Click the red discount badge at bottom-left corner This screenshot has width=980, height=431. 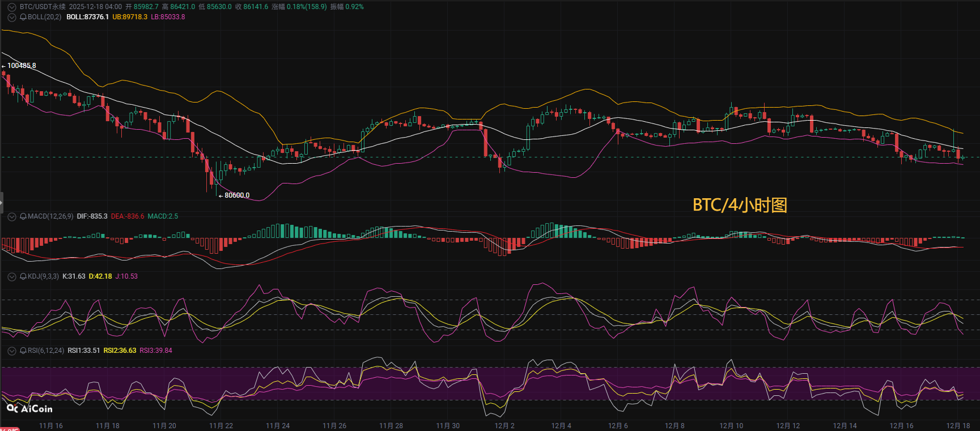pos(9,429)
